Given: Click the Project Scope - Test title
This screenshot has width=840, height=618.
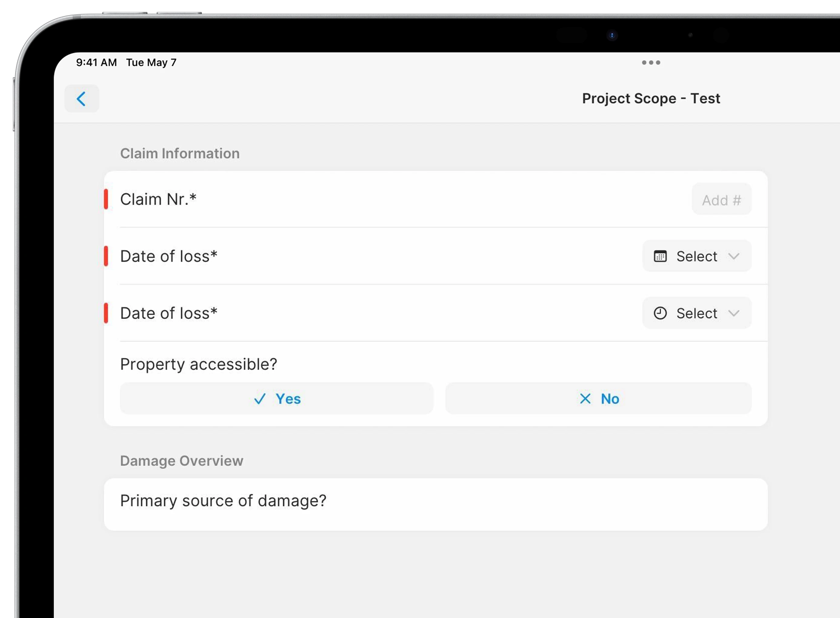Looking at the screenshot, I should [651, 98].
